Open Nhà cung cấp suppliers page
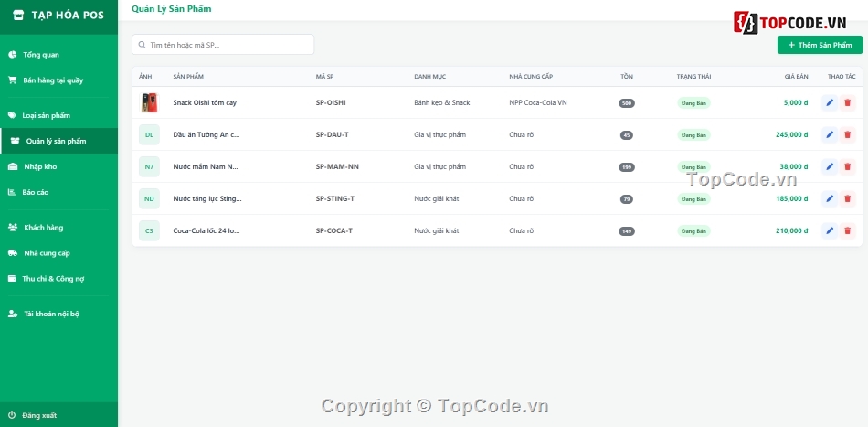The width and height of the screenshot is (868, 427). 47,253
